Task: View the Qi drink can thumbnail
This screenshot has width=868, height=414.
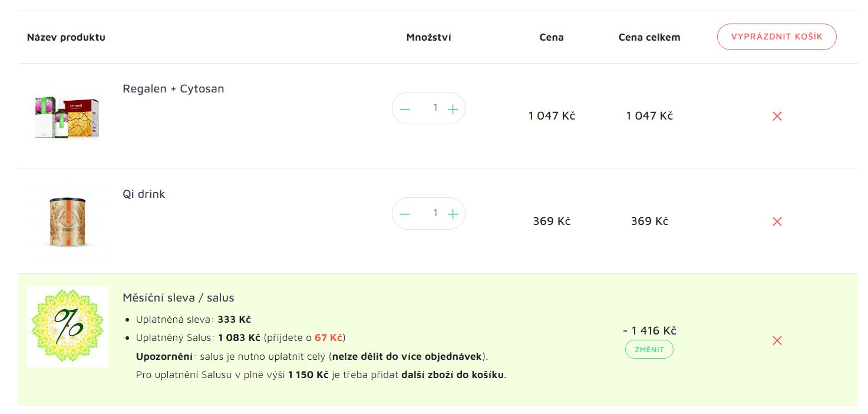Action: tap(68, 222)
